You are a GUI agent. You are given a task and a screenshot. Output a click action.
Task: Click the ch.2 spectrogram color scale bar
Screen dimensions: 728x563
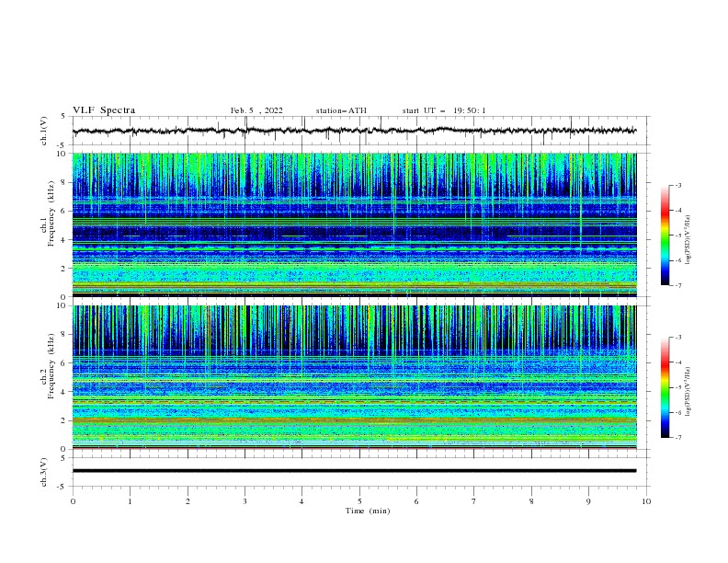pos(665,387)
